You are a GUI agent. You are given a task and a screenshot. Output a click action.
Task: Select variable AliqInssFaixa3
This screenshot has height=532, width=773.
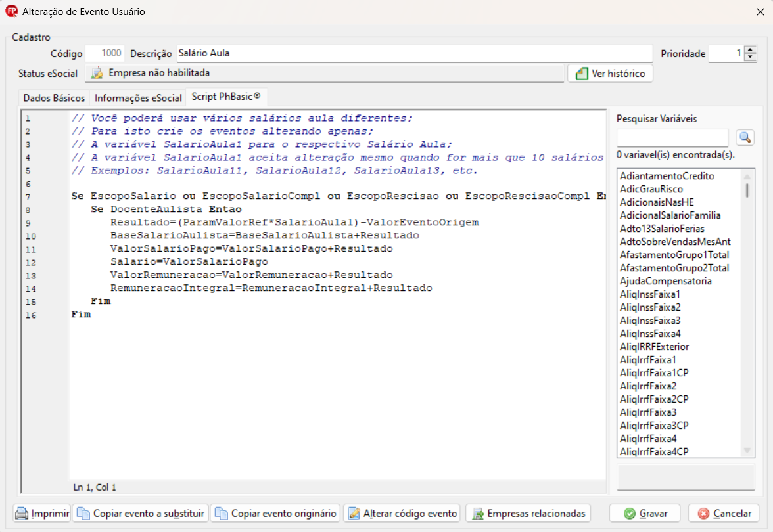[x=649, y=321]
